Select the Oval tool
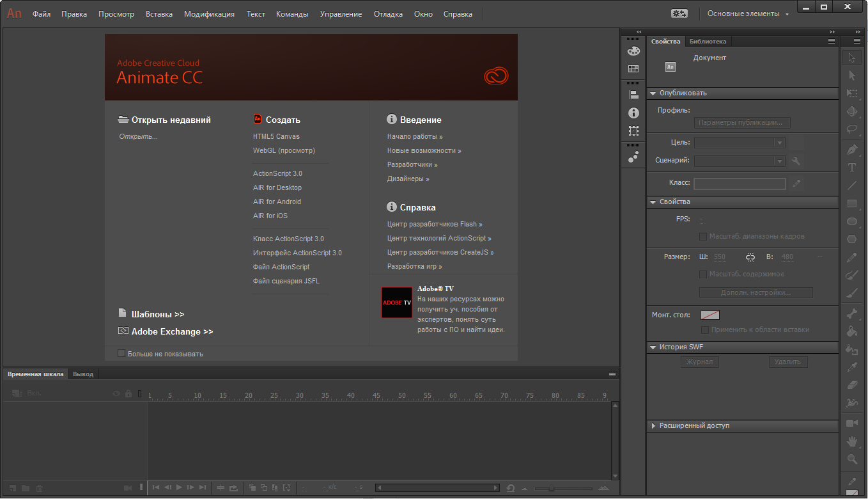 pos(852,221)
